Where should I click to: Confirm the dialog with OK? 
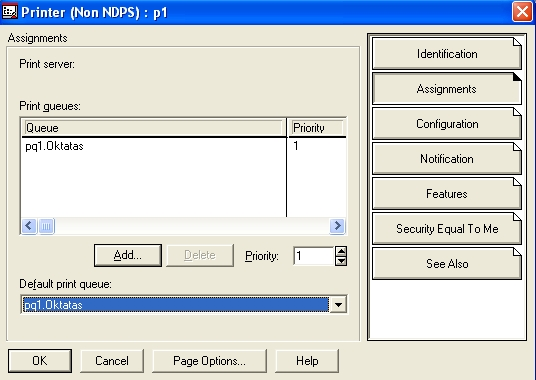40,361
